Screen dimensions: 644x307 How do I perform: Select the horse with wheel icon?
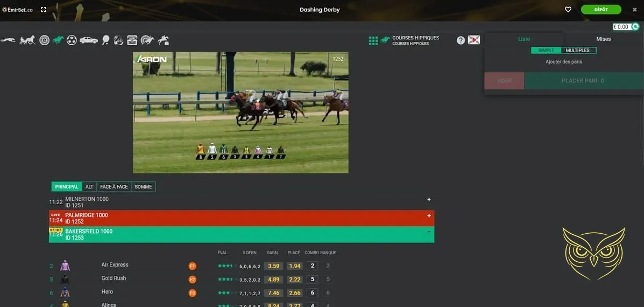tap(147, 40)
